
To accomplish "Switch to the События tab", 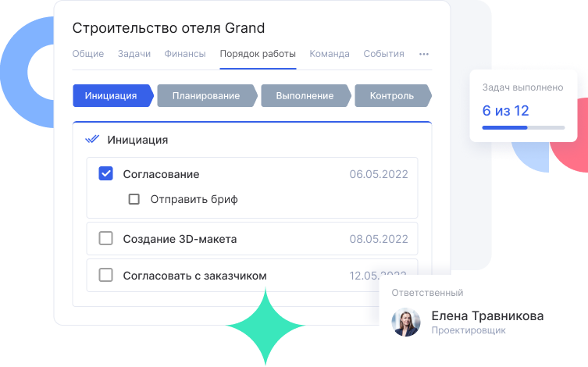I will pos(383,54).
